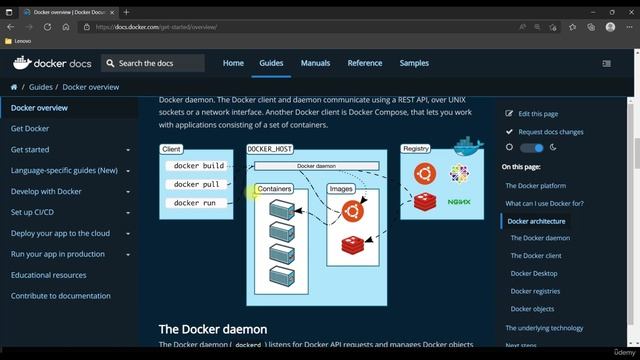Screen dimensions: 640x360
Task: Click the search magnifier icon in docs
Action: pos(110,63)
